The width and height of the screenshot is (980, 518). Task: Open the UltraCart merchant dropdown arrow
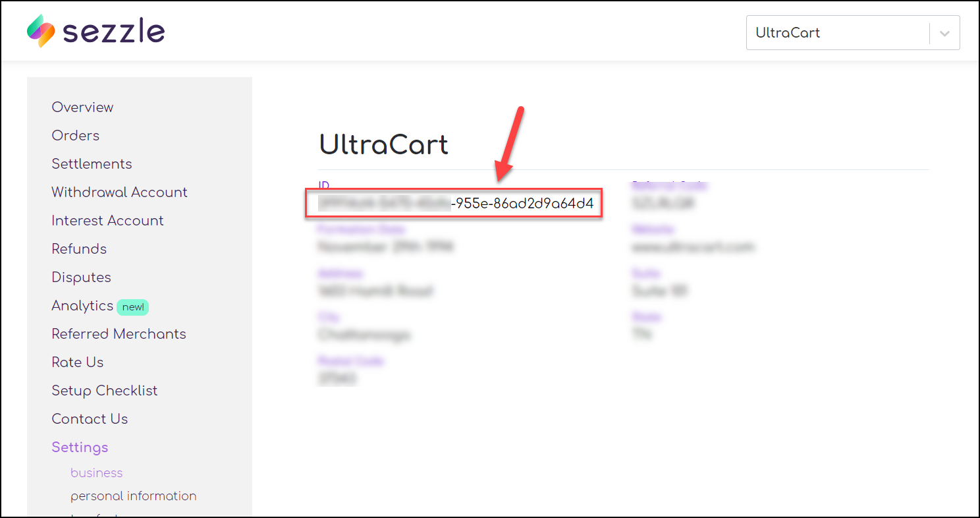click(944, 33)
